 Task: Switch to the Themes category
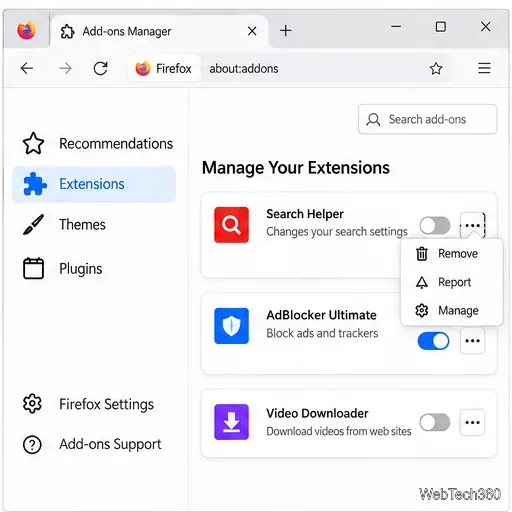coord(64,224)
